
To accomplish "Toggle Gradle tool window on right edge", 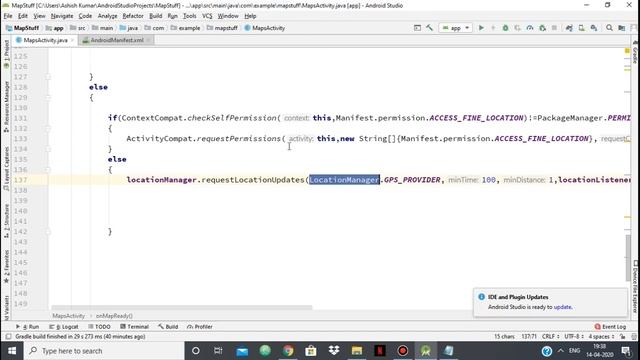I will 636,53.
